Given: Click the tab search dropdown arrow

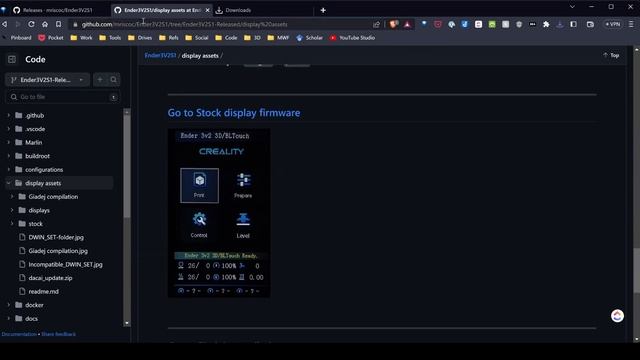Looking at the screenshot, I should point(572,7).
